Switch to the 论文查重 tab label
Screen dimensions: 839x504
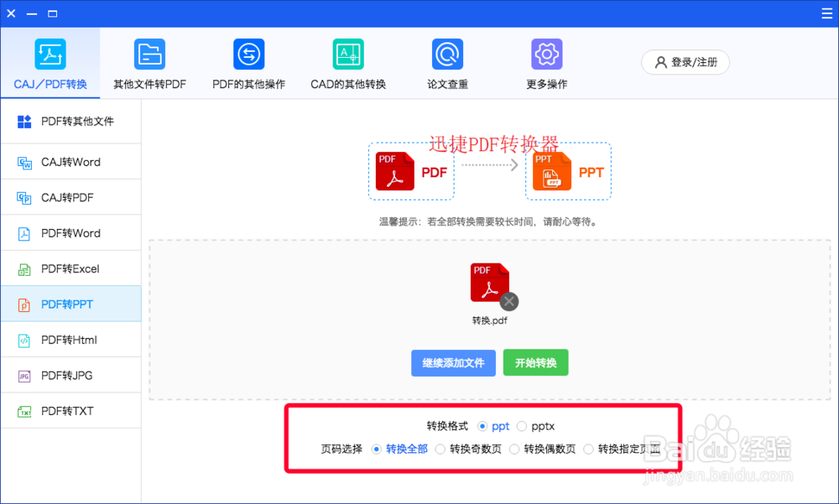click(447, 84)
